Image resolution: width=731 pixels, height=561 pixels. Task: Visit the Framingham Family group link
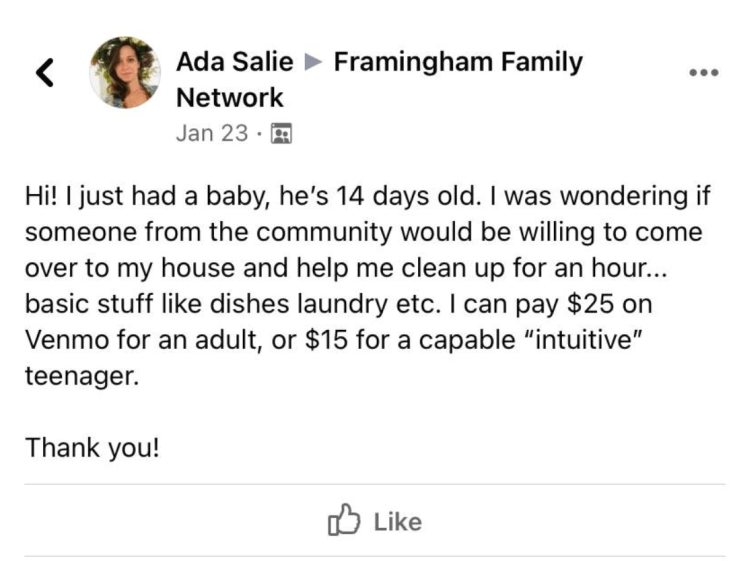point(458,62)
